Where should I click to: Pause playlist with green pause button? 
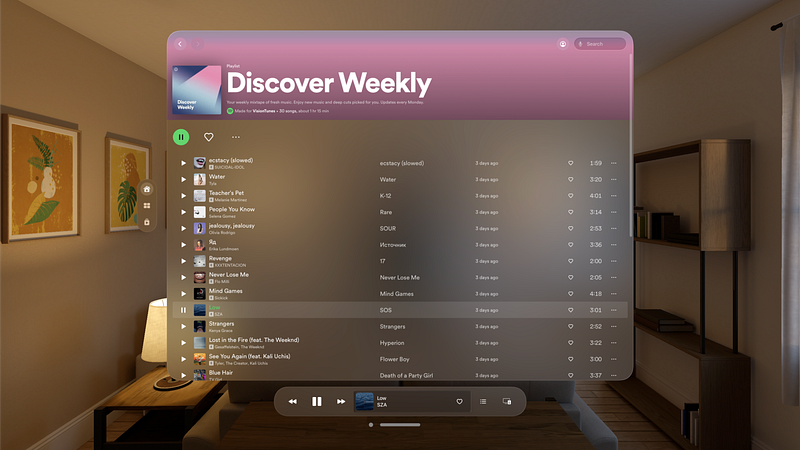181,137
